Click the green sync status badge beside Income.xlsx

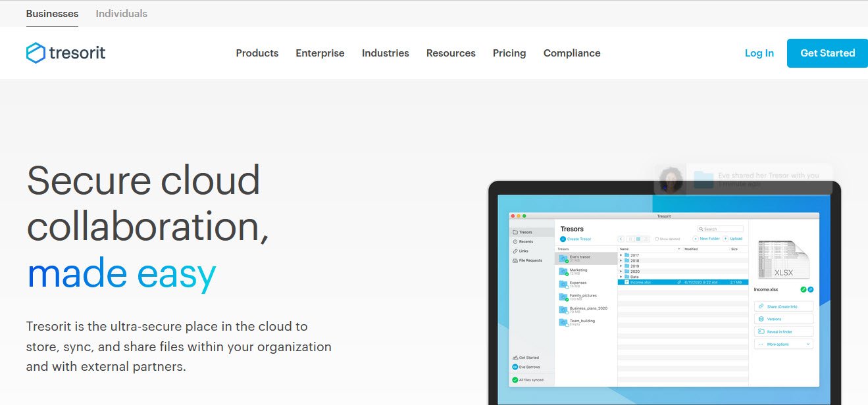click(804, 289)
